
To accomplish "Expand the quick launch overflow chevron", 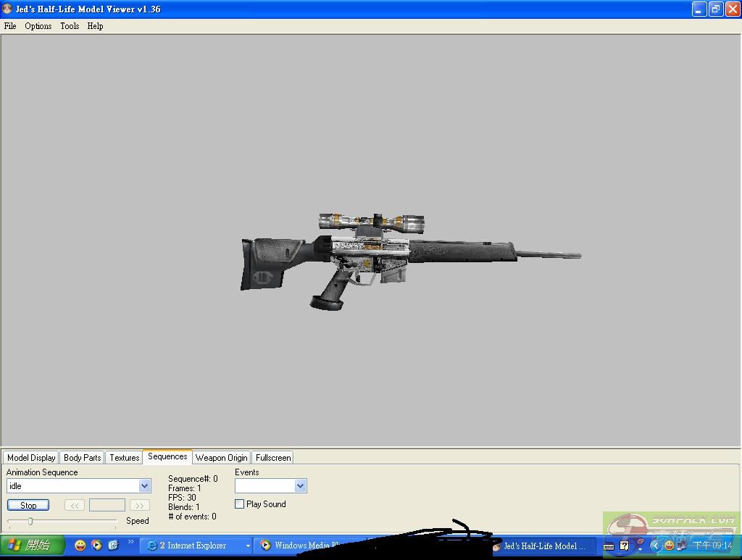I will [131, 542].
